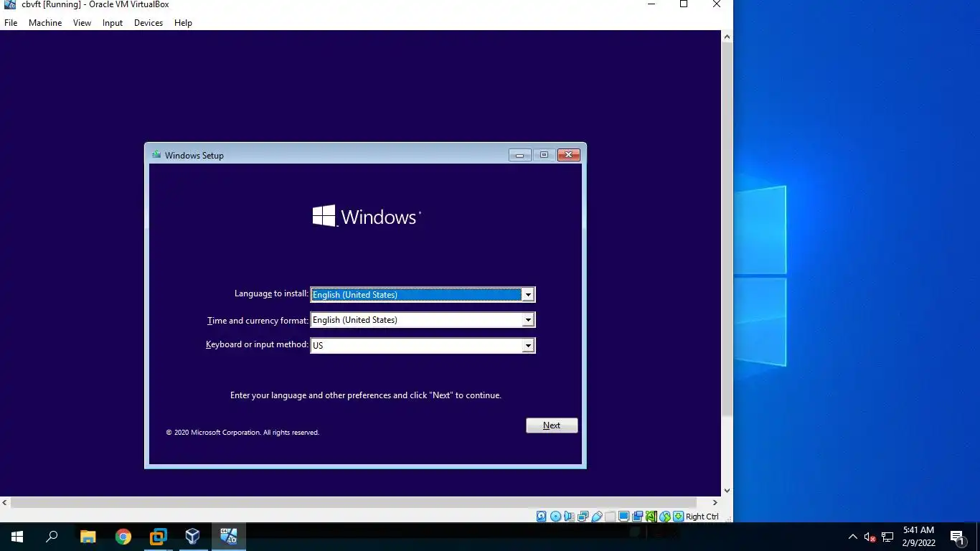Click the Right Ctrl host key label

702,517
